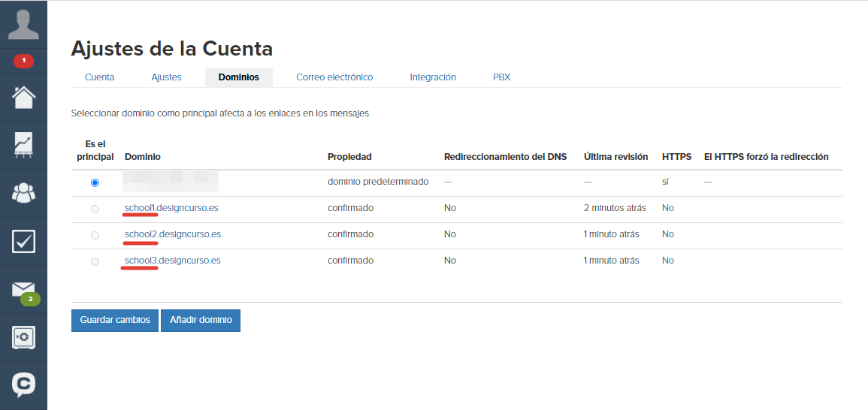The width and height of the screenshot is (868, 410).
Task: Open the Correo electrónico tab
Action: (334, 77)
